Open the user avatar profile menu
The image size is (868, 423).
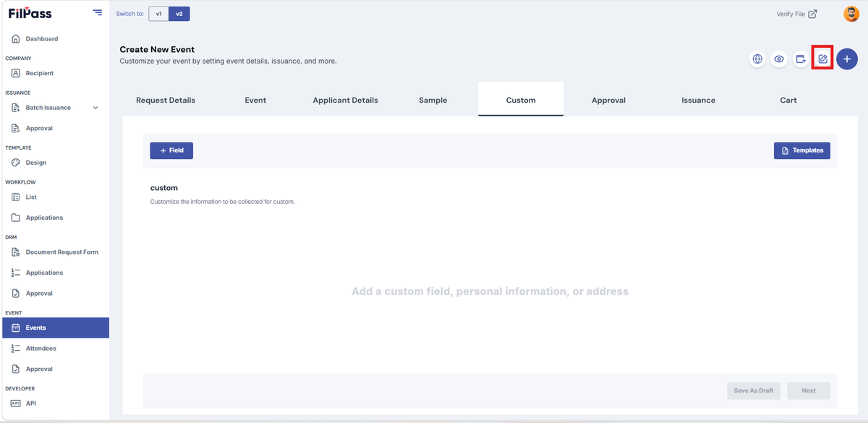coord(851,14)
